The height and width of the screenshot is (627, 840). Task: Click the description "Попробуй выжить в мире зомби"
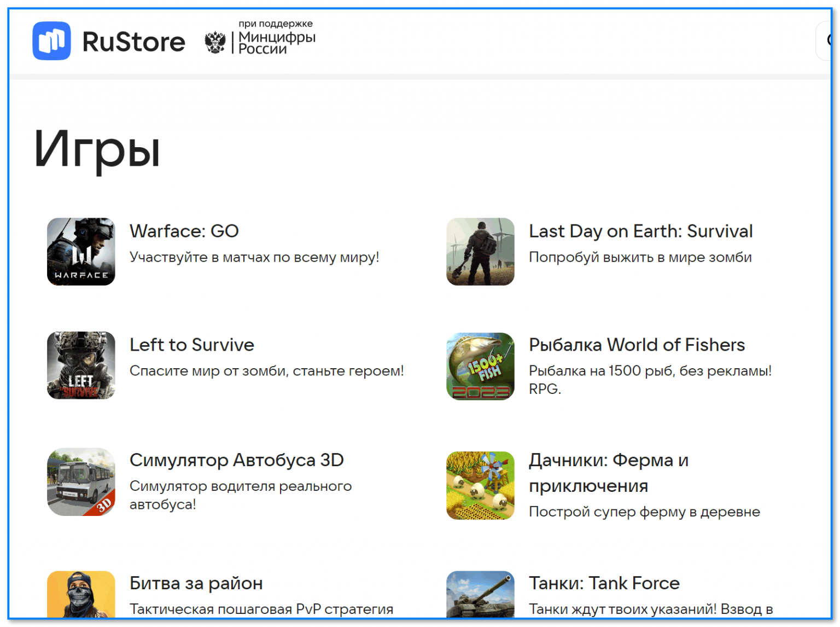pos(640,257)
